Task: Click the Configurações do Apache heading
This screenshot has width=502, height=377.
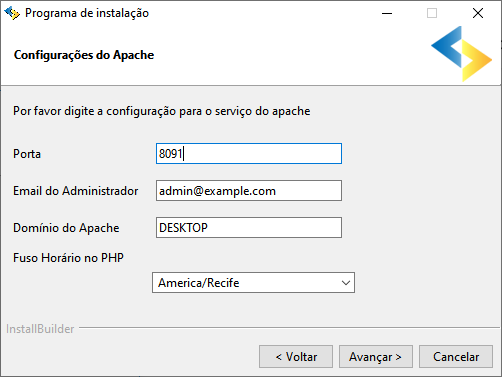Action: coord(84,55)
